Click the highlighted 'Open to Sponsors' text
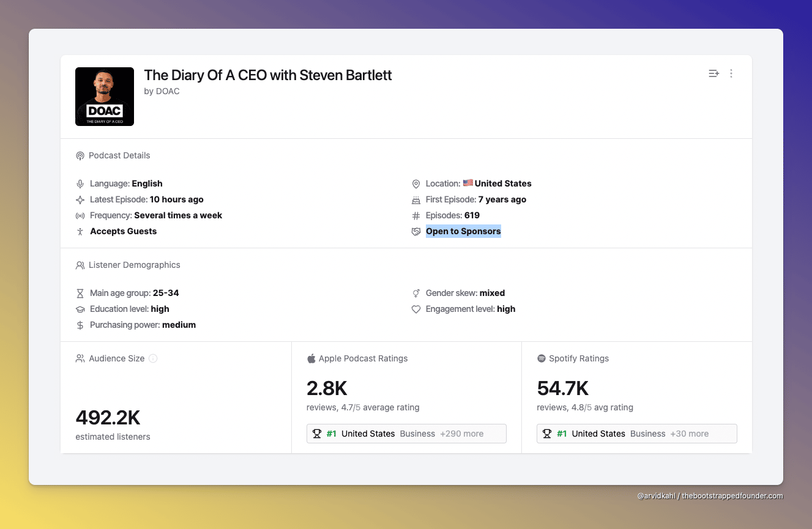 (463, 231)
